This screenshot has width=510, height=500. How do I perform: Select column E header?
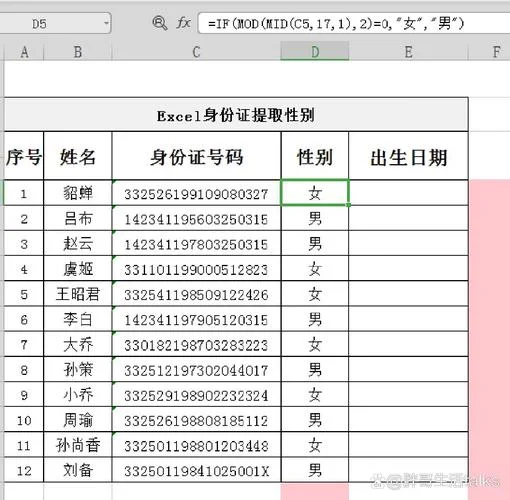tap(408, 52)
